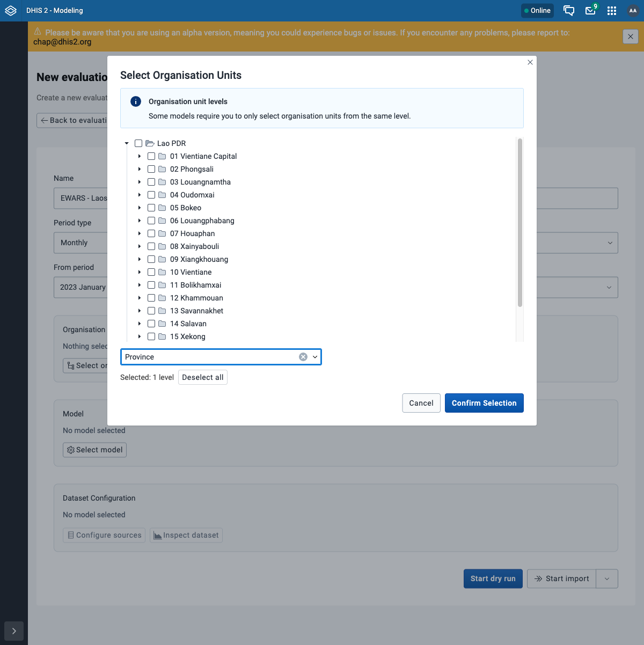Click the Start dry run button
The image size is (644, 645).
(x=493, y=578)
